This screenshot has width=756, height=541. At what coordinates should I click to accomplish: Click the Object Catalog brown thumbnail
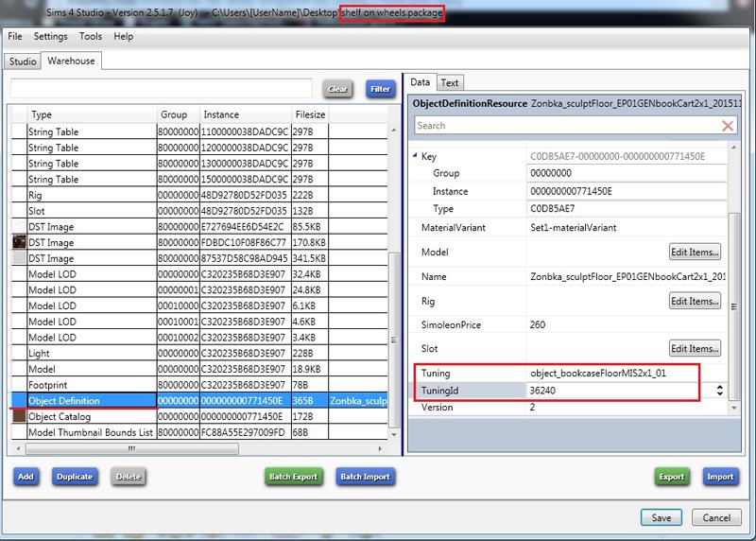pyautogui.click(x=19, y=416)
